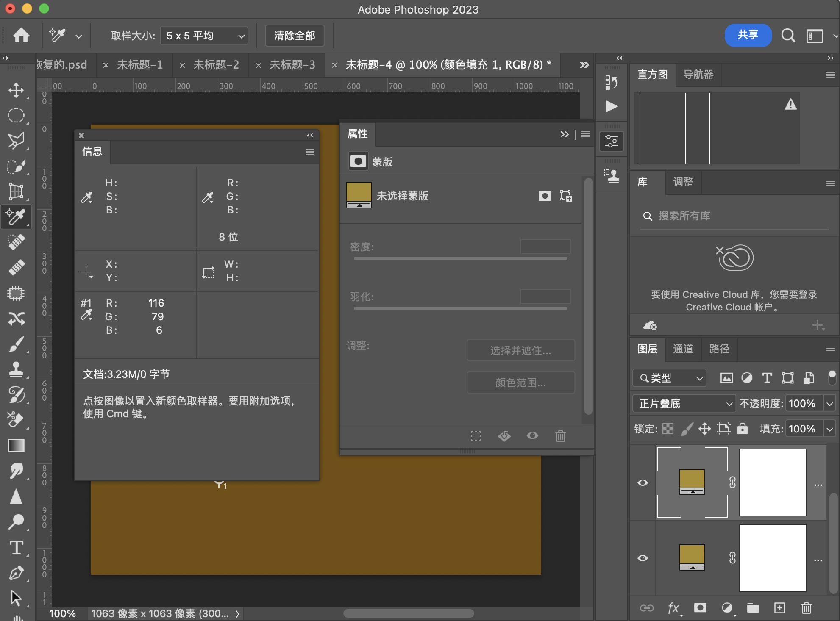840x621 pixels.
Task: Open the fill 填充 slider arrow
Action: coord(829,429)
